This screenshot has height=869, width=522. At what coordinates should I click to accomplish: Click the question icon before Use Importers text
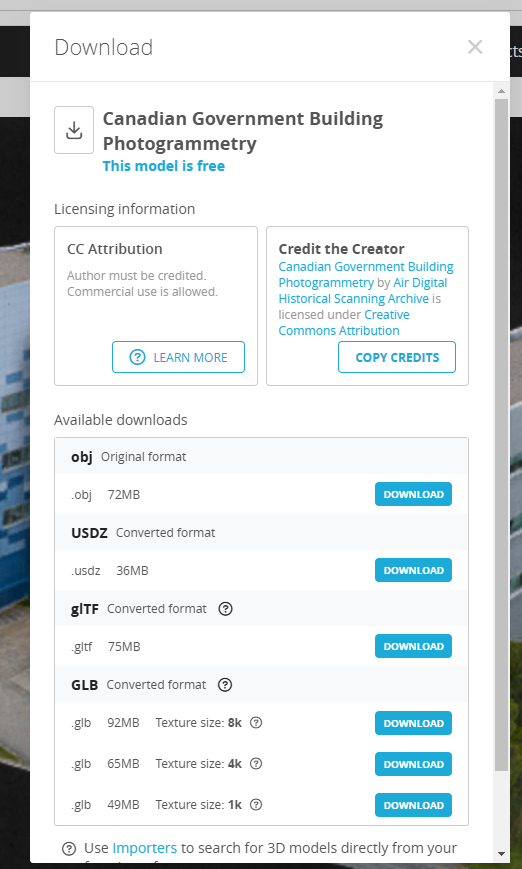[69, 848]
